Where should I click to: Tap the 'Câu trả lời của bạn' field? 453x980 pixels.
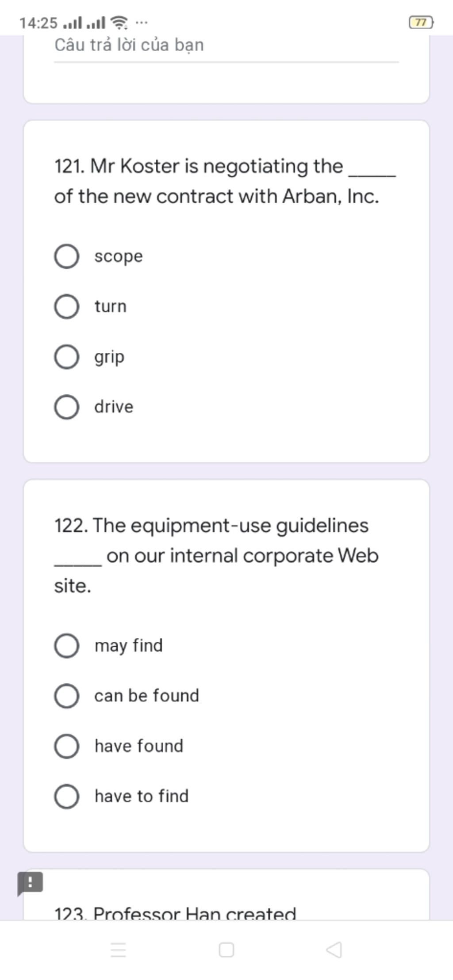click(x=226, y=46)
